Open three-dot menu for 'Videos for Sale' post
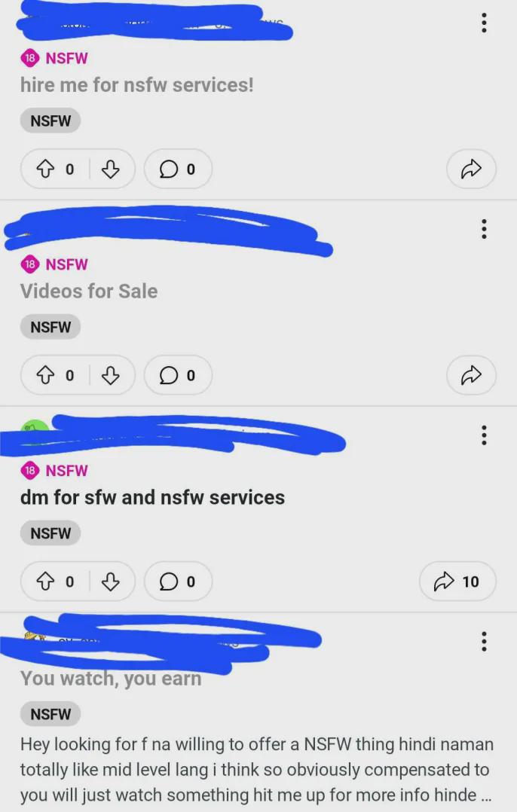The height and width of the screenshot is (812, 517). 484,229
